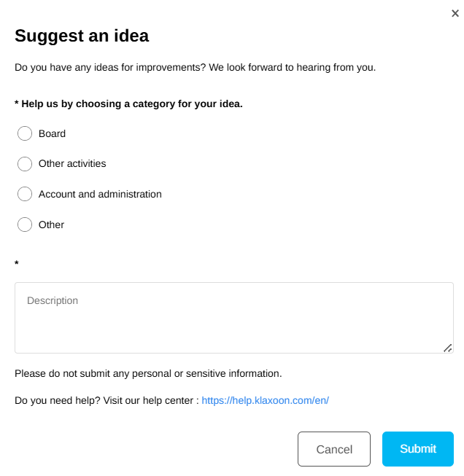
Task: Click the ideas for improvements intro sentence
Action: point(195,68)
